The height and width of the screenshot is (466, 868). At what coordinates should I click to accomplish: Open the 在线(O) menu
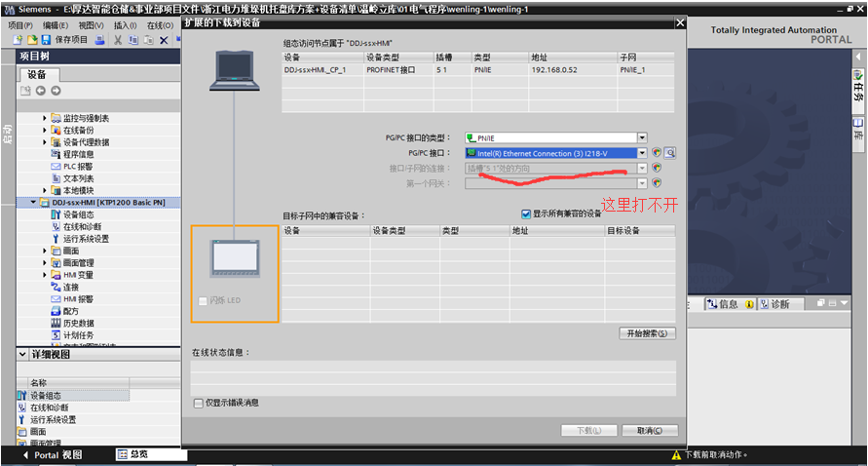pos(160,25)
